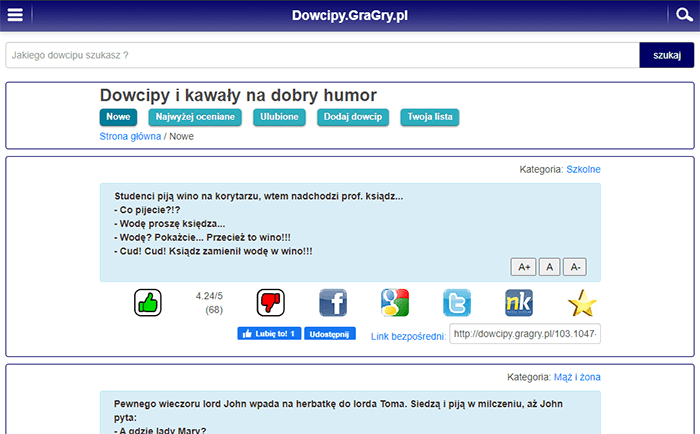The height and width of the screenshot is (434, 700).
Task: Open the Ulubione tab
Action: [279, 117]
